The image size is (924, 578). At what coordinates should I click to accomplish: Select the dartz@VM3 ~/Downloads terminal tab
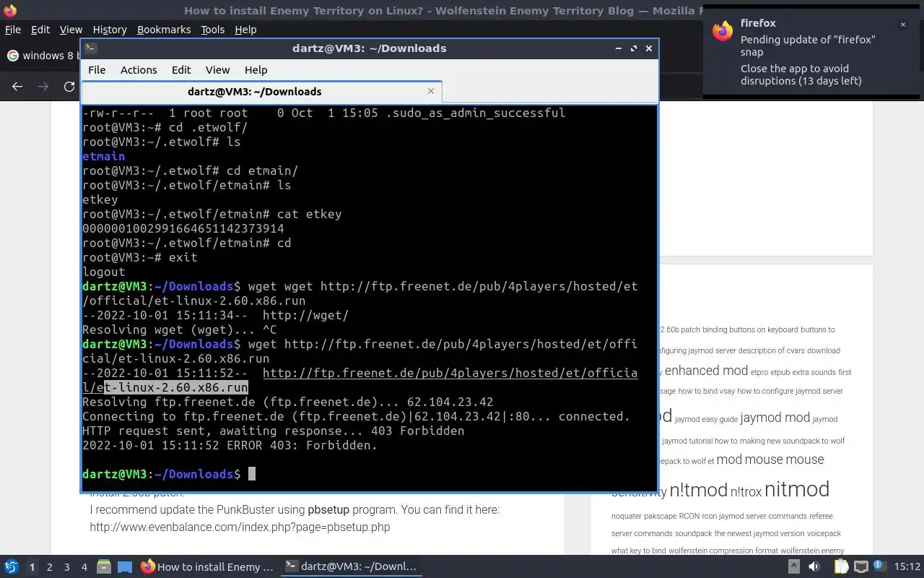point(255,92)
